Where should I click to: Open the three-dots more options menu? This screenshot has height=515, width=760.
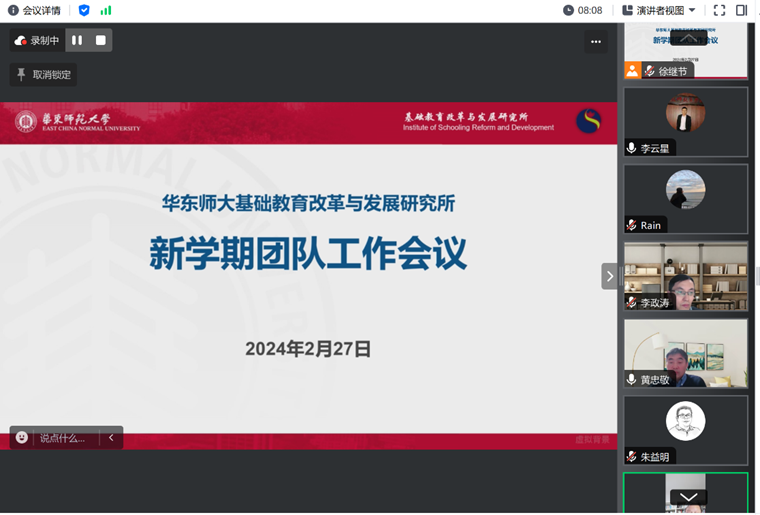[x=596, y=42]
